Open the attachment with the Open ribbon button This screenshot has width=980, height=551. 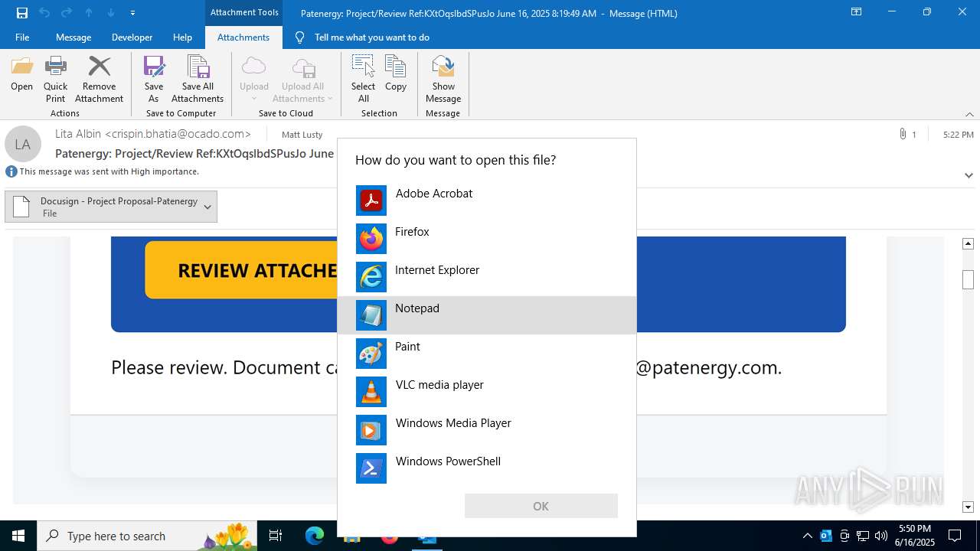[21, 74]
